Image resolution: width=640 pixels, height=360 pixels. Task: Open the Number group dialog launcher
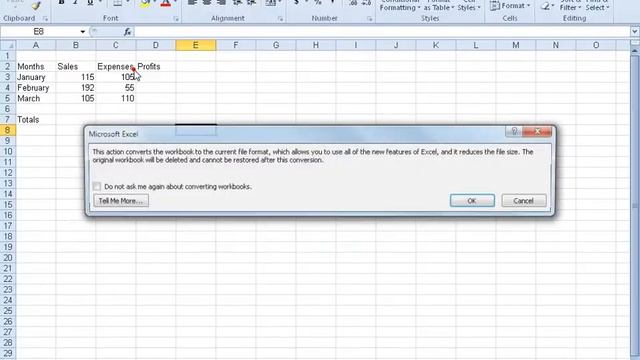(x=369, y=19)
